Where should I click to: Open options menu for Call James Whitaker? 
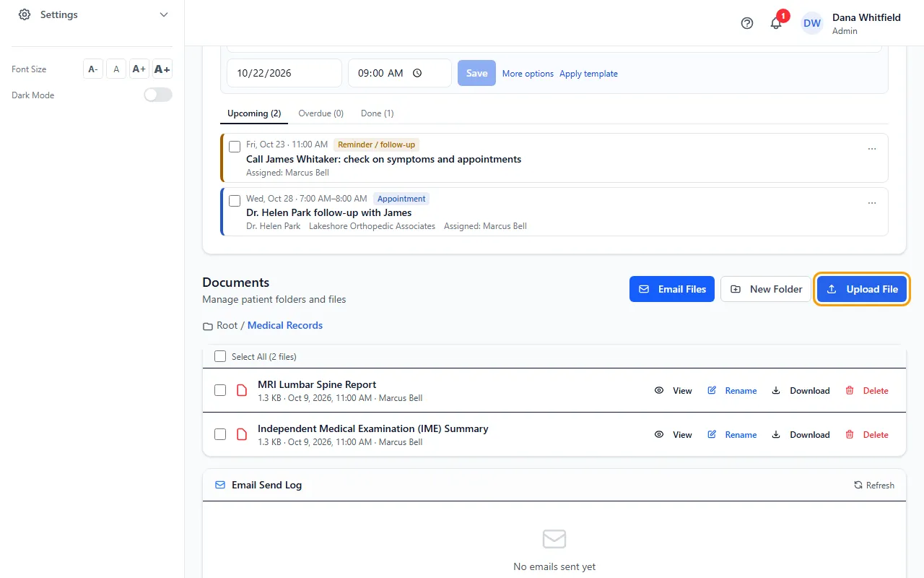tap(872, 149)
